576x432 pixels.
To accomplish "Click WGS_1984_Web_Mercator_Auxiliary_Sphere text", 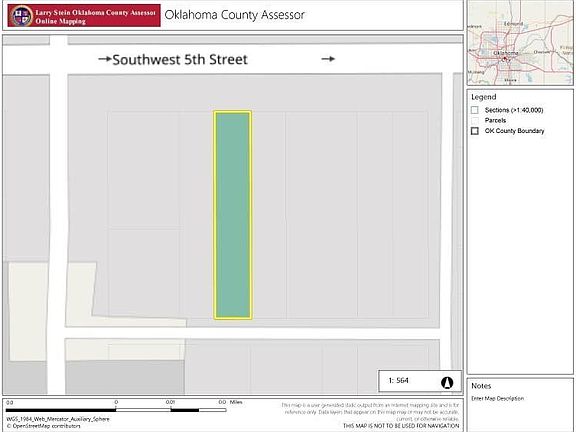I will coord(58,419).
